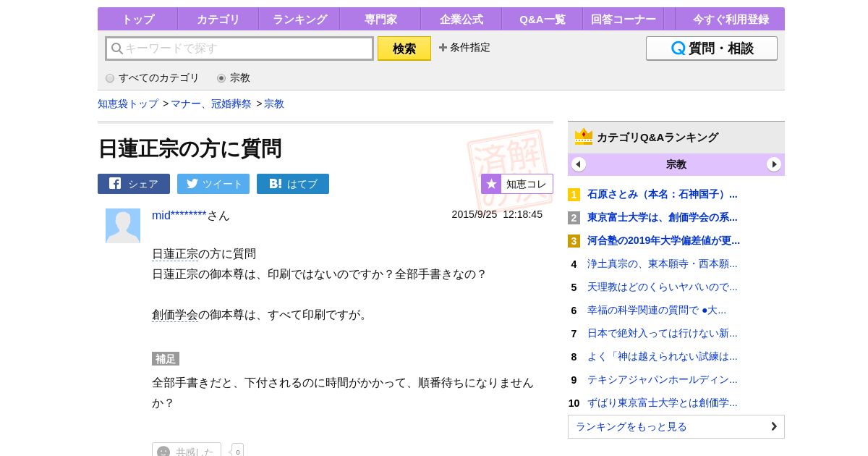Viewport: 868px width, 456px height.
Task: Open the マナー、冠婚葬祭 breadcrumb link
Action: point(211,104)
